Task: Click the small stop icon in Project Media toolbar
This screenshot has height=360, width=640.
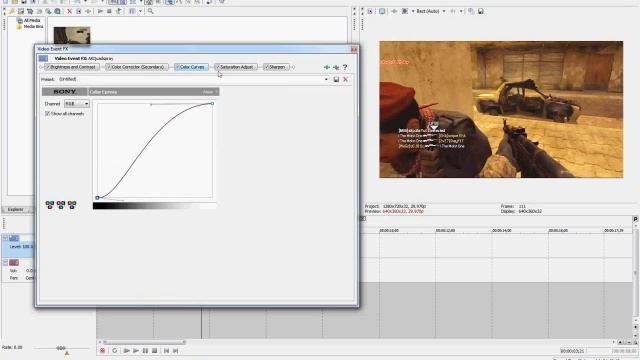Action: click(109, 11)
